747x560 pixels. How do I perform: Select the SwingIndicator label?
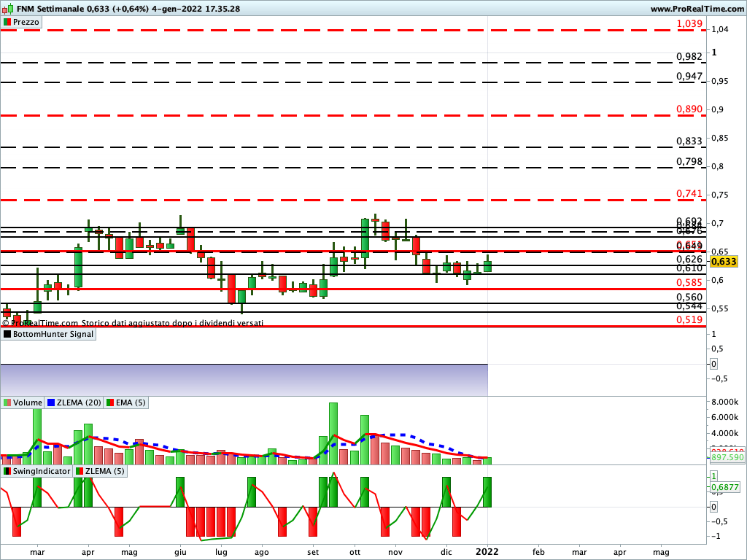(x=42, y=472)
